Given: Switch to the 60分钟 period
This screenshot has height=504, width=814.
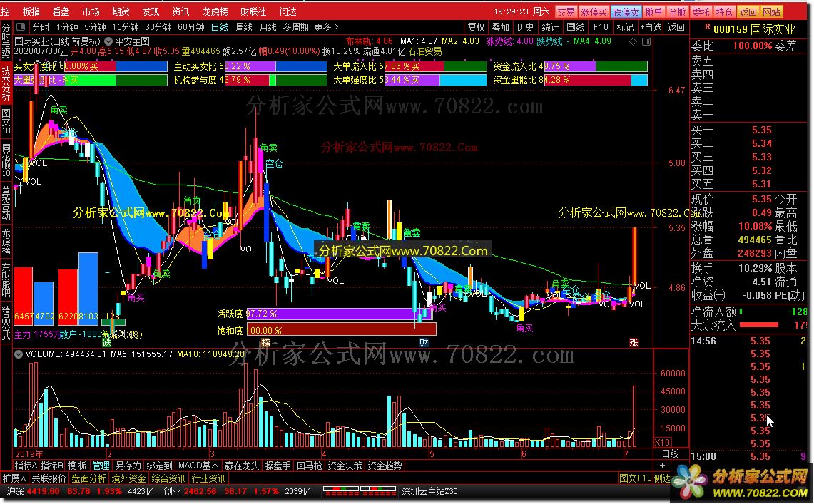Looking at the screenshot, I should [x=190, y=27].
